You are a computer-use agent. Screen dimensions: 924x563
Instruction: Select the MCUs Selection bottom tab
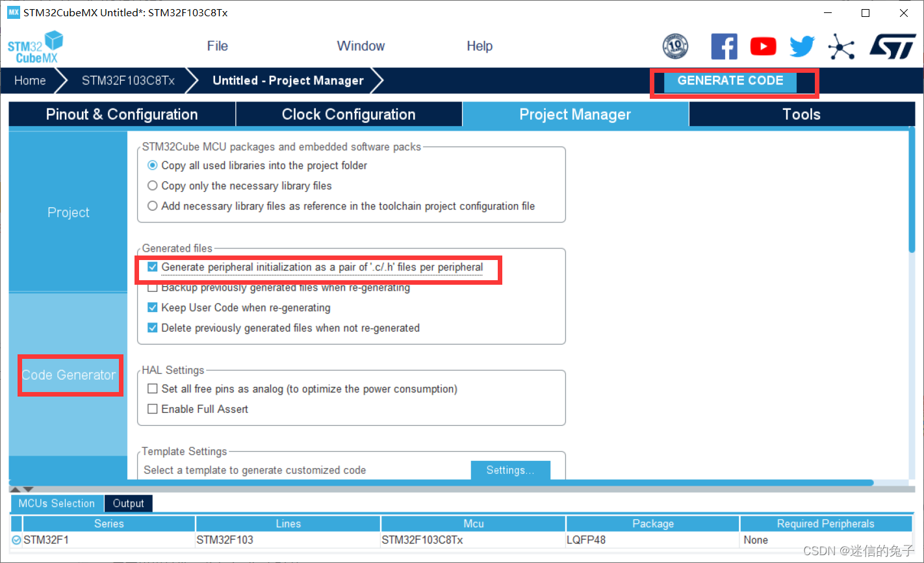click(57, 503)
